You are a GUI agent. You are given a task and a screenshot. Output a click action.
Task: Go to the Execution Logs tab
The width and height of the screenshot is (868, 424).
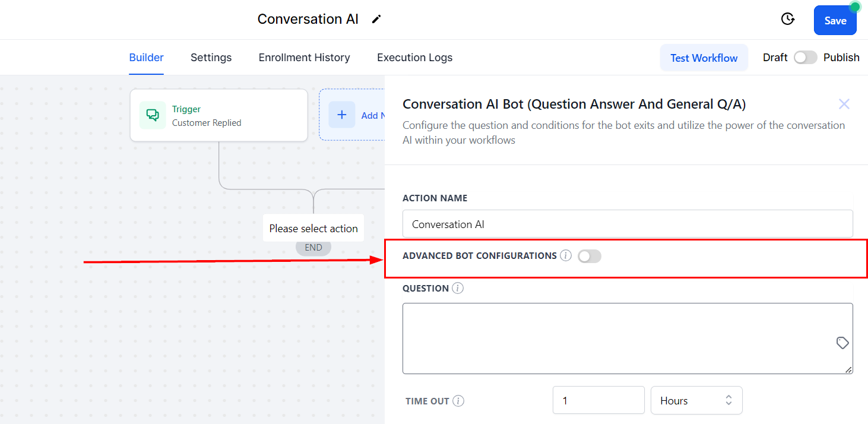pos(414,58)
